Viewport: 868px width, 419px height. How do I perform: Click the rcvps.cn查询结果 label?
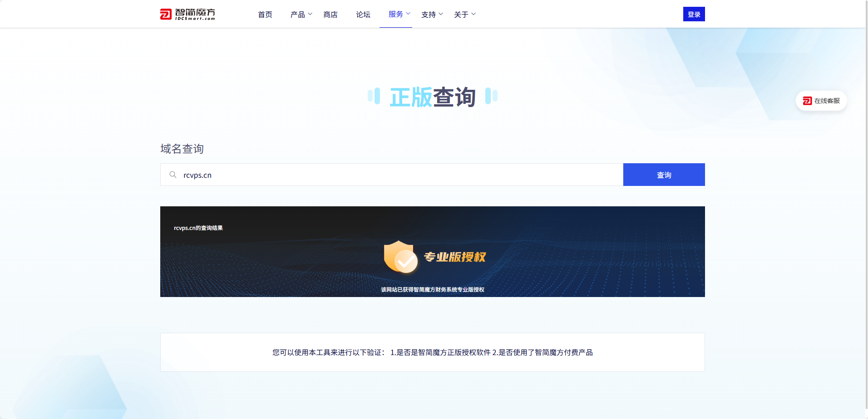(x=198, y=228)
